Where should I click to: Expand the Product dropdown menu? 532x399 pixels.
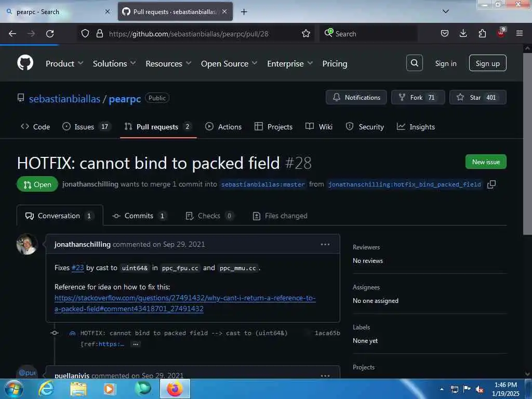pos(64,63)
